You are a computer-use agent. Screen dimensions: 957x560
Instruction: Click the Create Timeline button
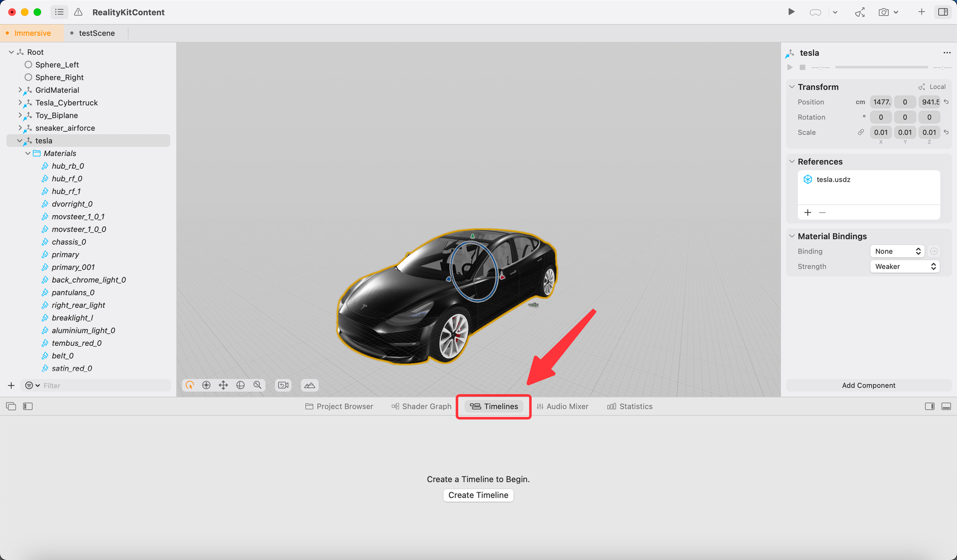[x=478, y=495]
